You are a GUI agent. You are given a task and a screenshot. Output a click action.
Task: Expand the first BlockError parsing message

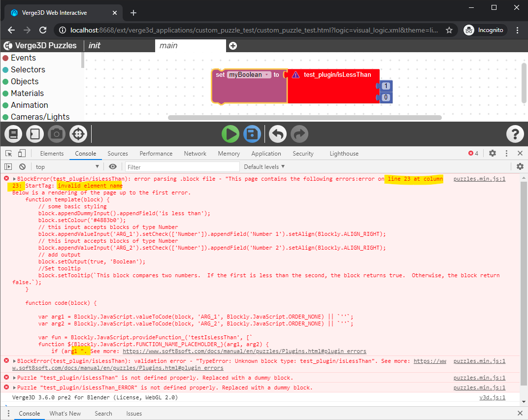[14, 179]
